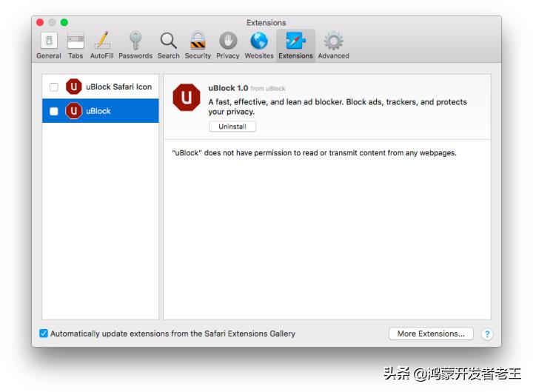Click the large uBlock logo in details

coord(187,98)
